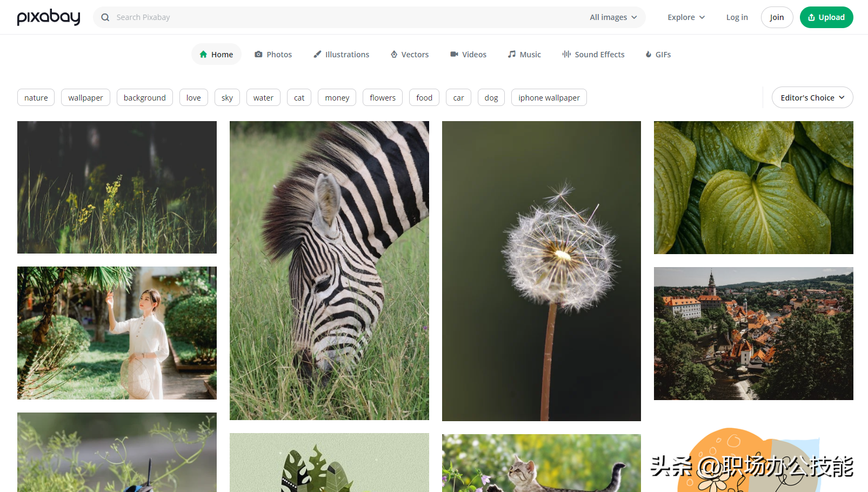Click the search magnifier icon
868x492 pixels.
point(105,17)
